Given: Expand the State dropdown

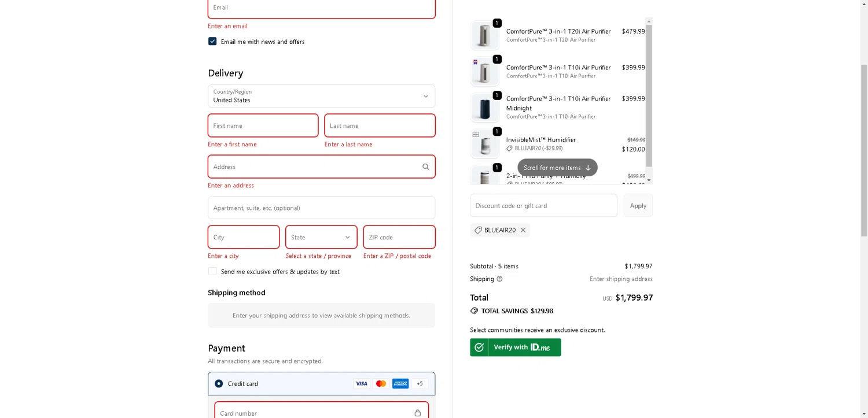Looking at the screenshot, I should tap(321, 238).
